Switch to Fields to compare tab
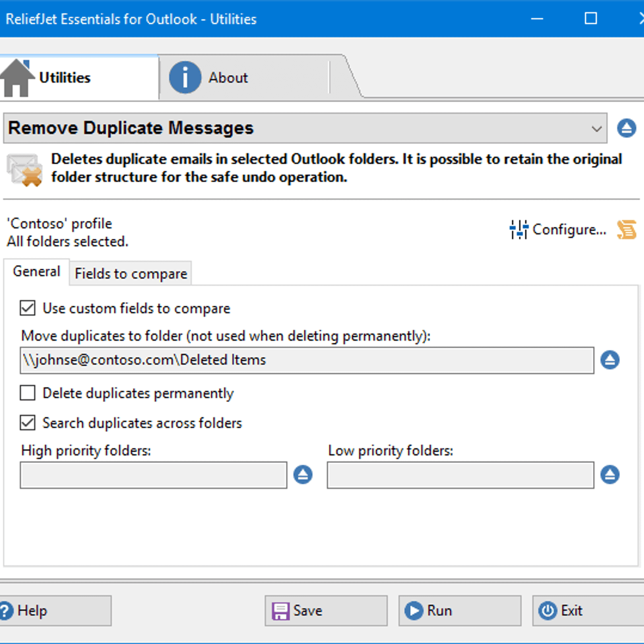644x644 pixels. (x=131, y=274)
